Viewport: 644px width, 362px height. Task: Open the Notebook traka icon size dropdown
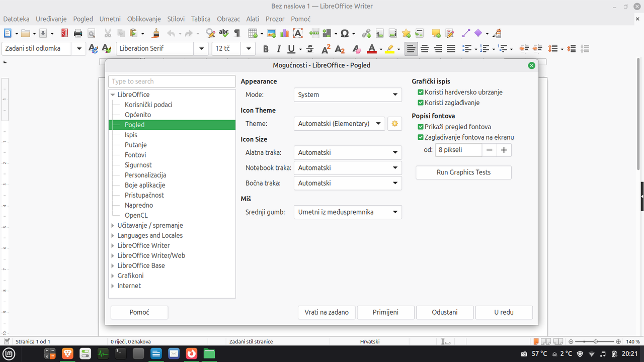348,168
